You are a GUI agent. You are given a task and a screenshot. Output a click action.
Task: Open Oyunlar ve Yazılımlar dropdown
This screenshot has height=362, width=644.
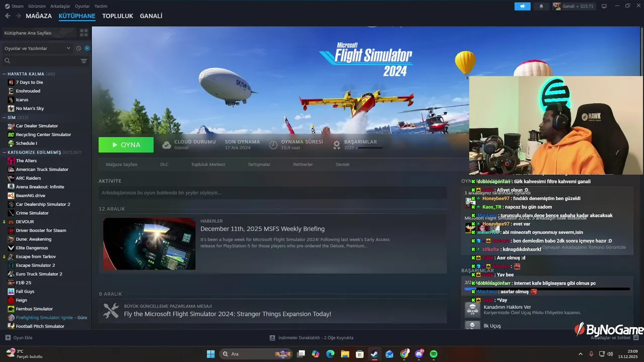coord(38,48)
